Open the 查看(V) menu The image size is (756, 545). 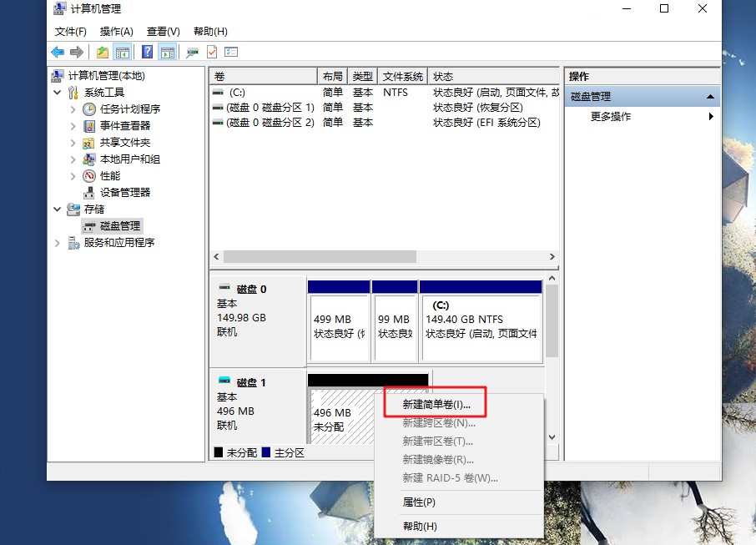point(164,32)
